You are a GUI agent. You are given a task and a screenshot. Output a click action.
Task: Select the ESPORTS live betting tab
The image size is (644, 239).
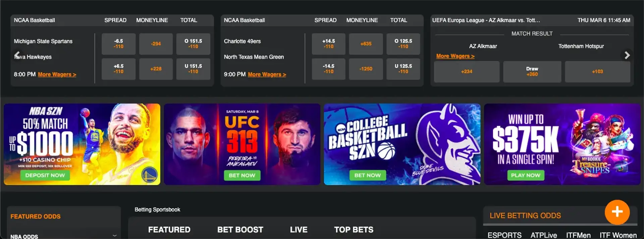click(504, 235)
